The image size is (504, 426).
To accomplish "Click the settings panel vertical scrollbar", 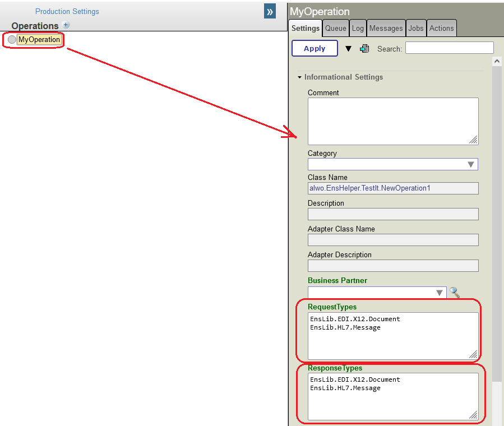I will tap(497, 224).
